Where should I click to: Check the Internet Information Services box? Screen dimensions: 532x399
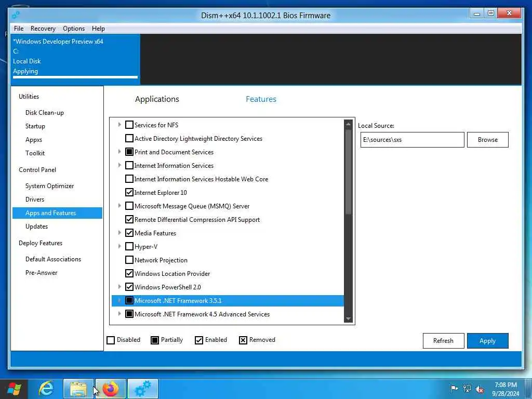click(x=129, y=165)
